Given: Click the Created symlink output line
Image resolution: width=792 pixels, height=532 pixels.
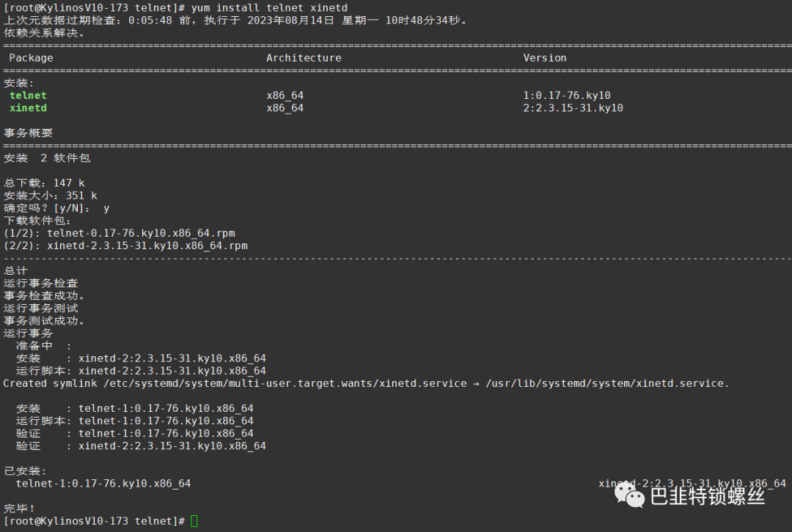Looking at the screenshot, I should [x=235, y=383].
